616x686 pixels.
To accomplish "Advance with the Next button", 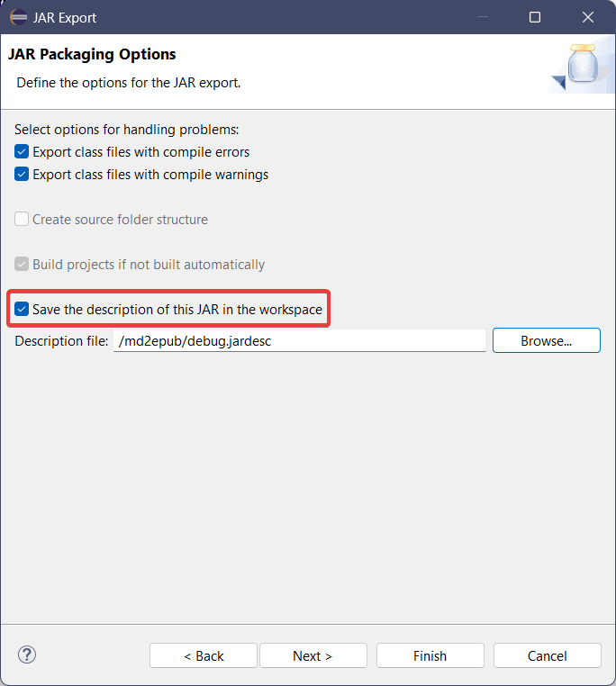I will [313, 655].
